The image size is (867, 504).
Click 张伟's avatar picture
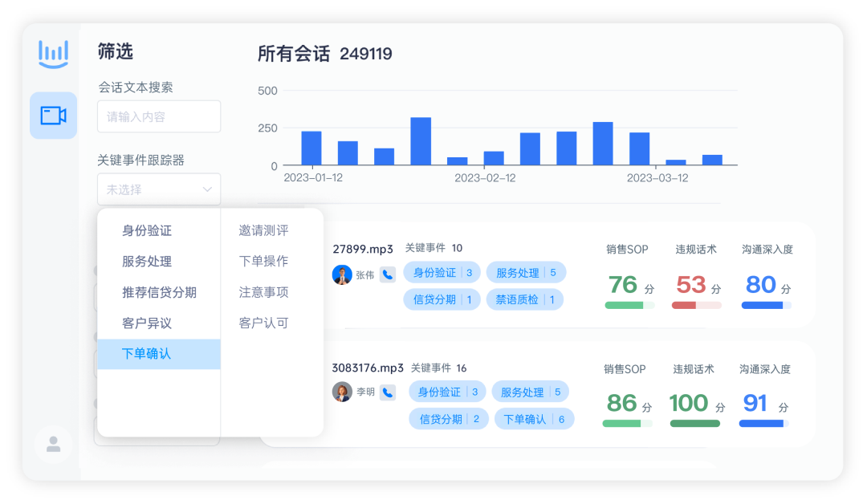(x=342, y=274)
